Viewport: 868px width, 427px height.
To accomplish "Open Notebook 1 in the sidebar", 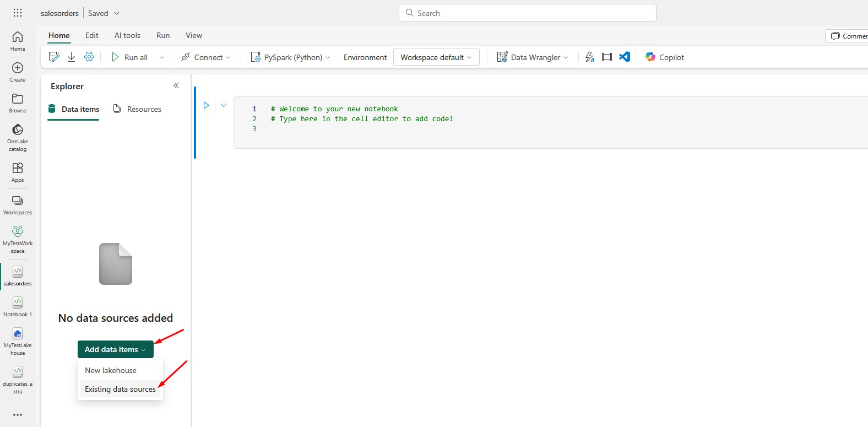I will tap(18, 307).
